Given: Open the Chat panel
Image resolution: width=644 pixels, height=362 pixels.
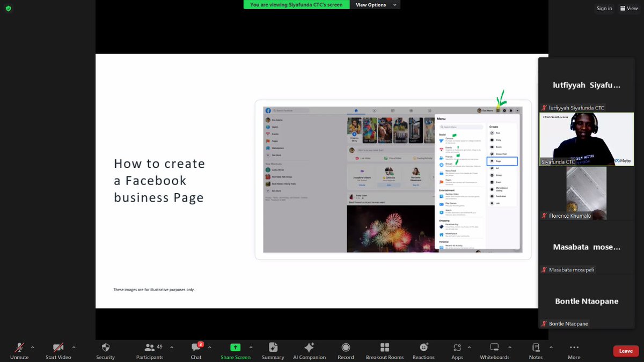Looking at the screenshot, I should (196, 351).
